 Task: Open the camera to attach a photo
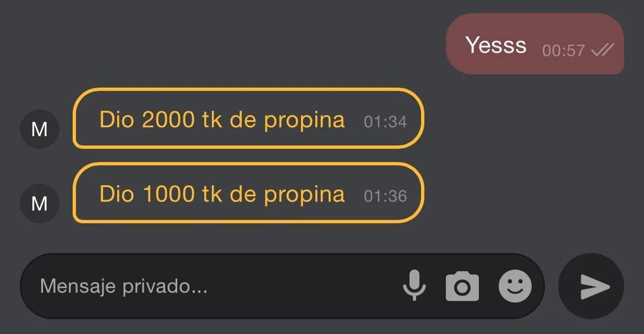point(462,286)
